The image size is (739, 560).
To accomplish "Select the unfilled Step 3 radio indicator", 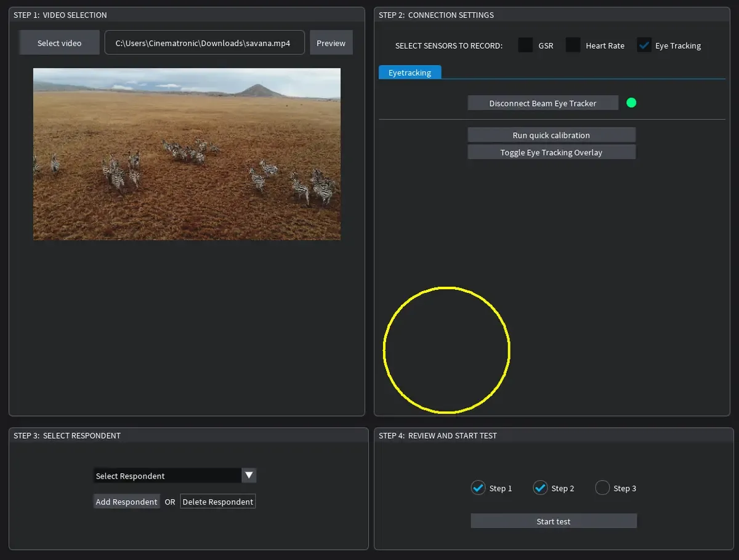I will (x=602, y=487).
